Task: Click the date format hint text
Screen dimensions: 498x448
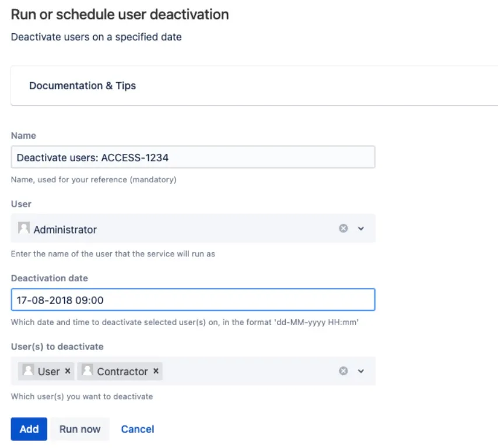Action: (185, 322)
